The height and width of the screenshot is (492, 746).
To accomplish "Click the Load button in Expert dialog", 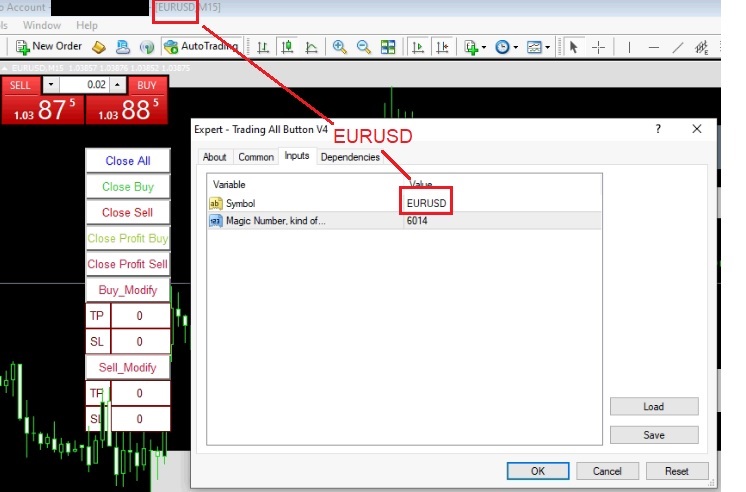I will click(x=654, y=407).
